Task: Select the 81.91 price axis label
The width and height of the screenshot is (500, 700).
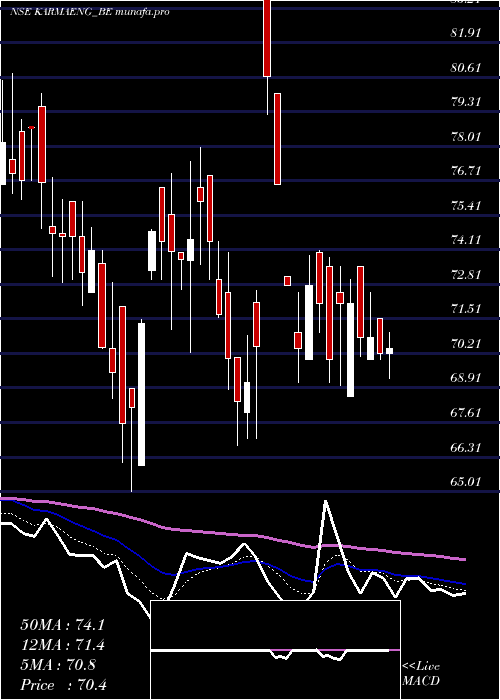Action: (466, 33)
